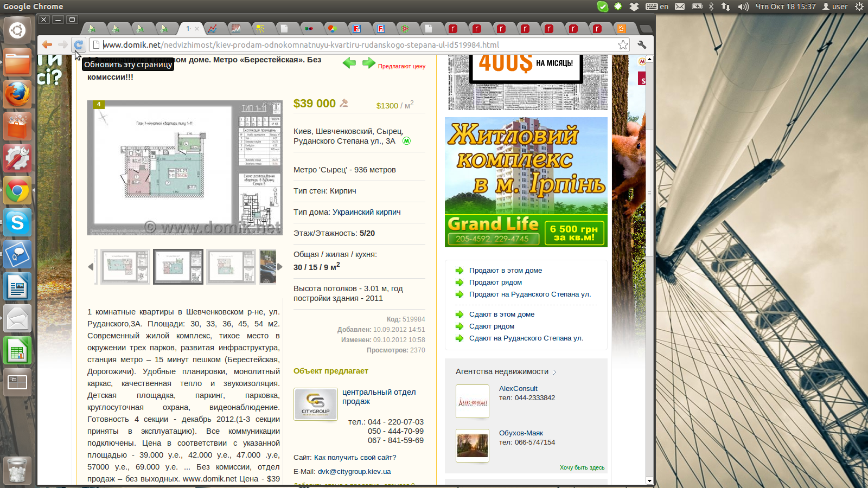
Task: Select the third floor plan thumbnail
Action: pos(231,266)
